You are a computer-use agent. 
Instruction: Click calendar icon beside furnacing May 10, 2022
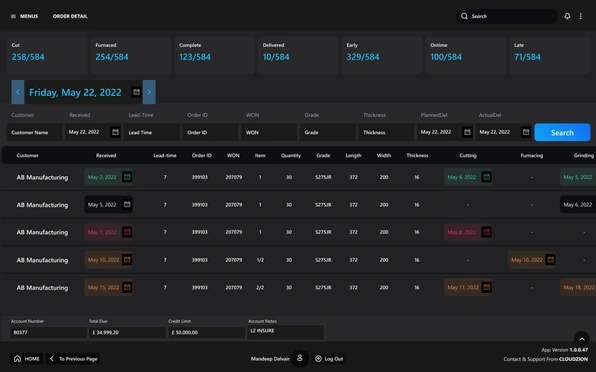550,260
